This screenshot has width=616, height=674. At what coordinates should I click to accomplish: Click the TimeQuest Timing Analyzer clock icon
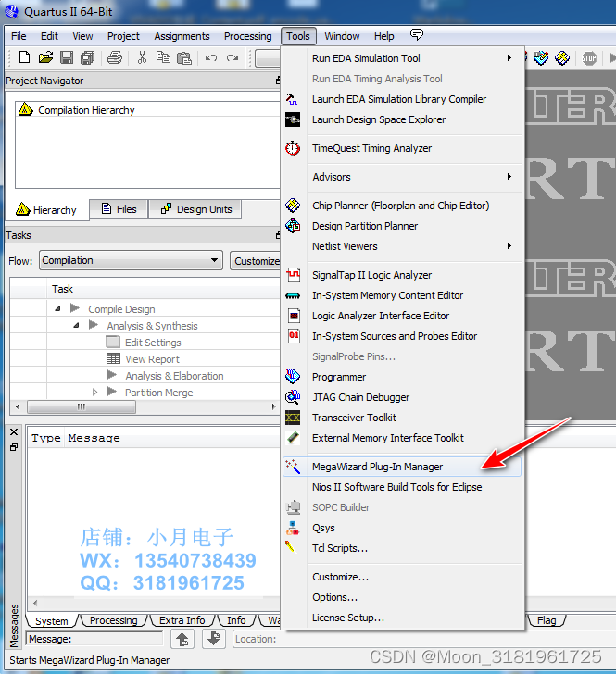pyautogui.click(x=293, y=148)
